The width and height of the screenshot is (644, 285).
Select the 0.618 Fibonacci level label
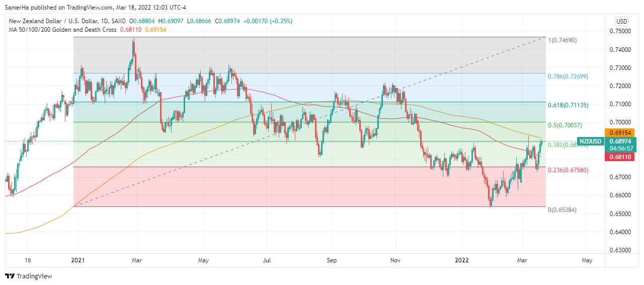568,105
